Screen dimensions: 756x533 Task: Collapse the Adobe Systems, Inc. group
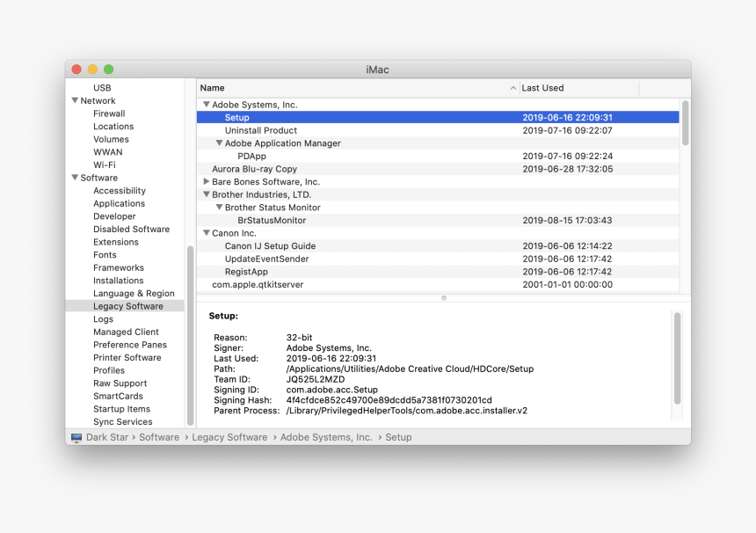coord(207,105)
